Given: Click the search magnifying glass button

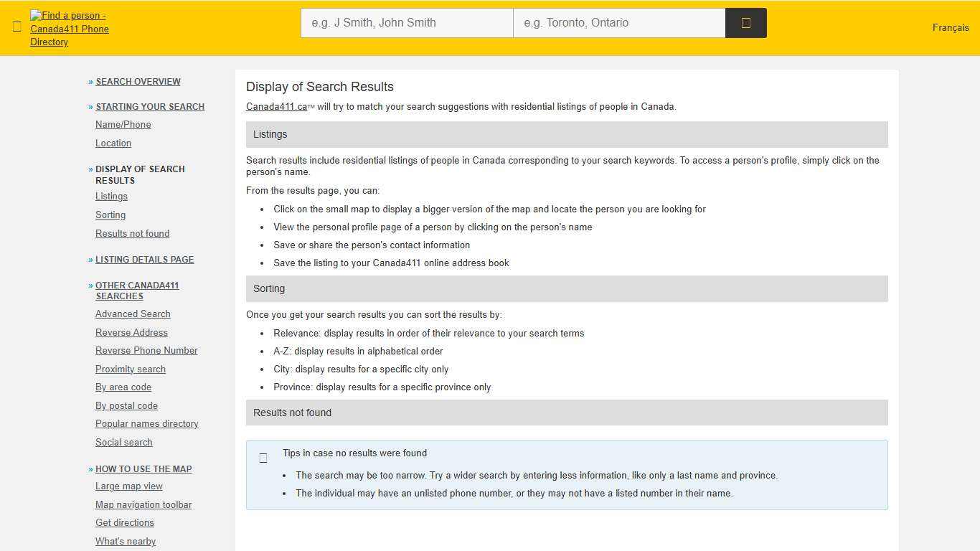Looking at the screenshot, I should (745, 22).
